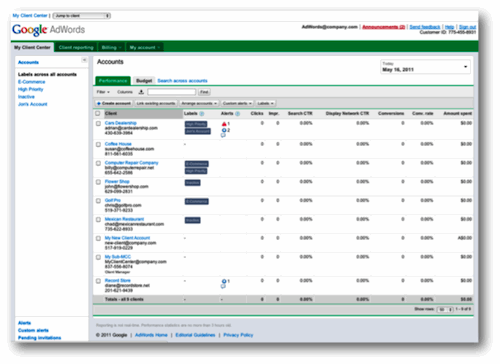Open the Arrange accounts dropdown

pyautogui.click(x=199, y=103)
